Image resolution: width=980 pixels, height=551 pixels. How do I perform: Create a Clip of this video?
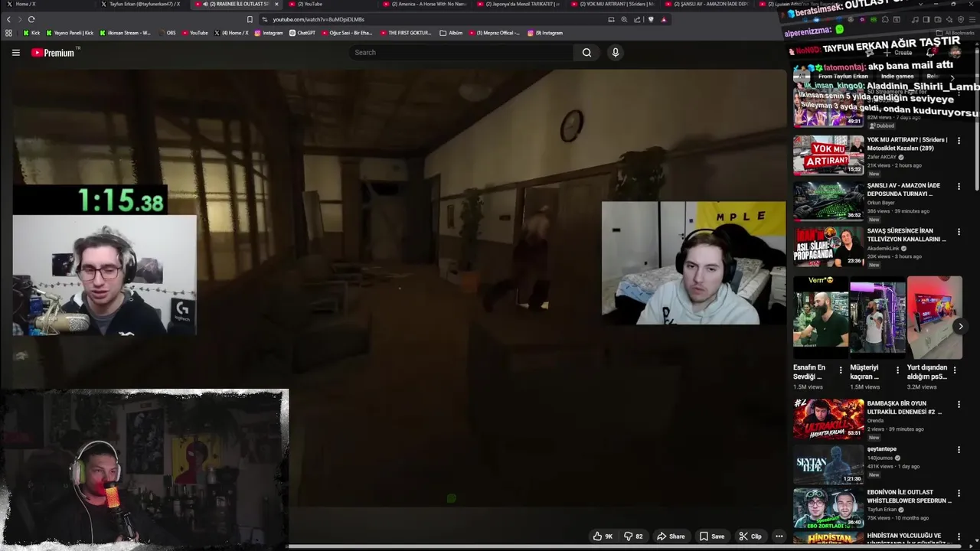(x=750, y=536)
